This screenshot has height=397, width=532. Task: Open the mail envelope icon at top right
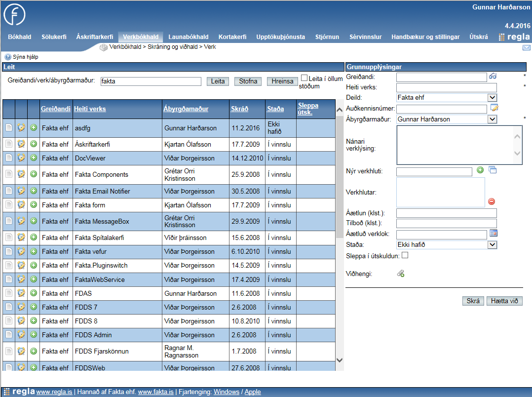526,48
